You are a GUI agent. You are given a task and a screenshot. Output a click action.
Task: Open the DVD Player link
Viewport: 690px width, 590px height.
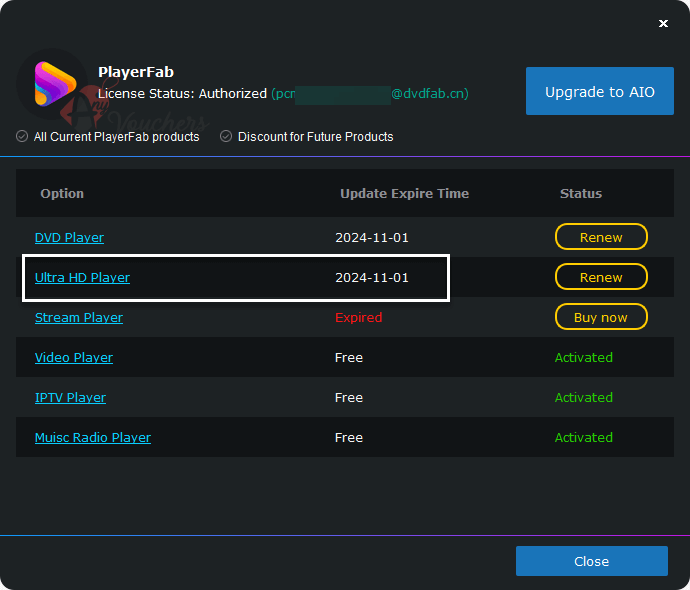[x=69, y=238]
